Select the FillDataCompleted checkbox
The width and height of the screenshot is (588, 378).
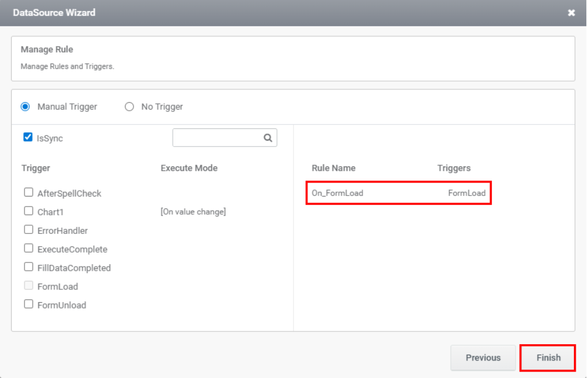(29, 267)
